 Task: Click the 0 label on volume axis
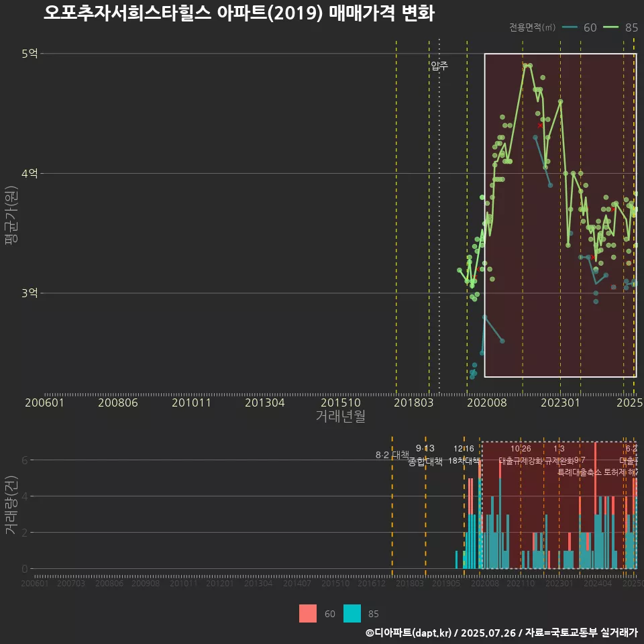(x=25, y=569)
